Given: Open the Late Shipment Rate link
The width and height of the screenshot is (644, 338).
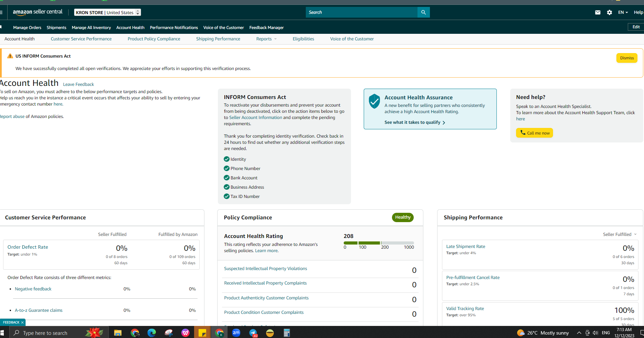Looking at the screenshot, I should tap(465, 247).
